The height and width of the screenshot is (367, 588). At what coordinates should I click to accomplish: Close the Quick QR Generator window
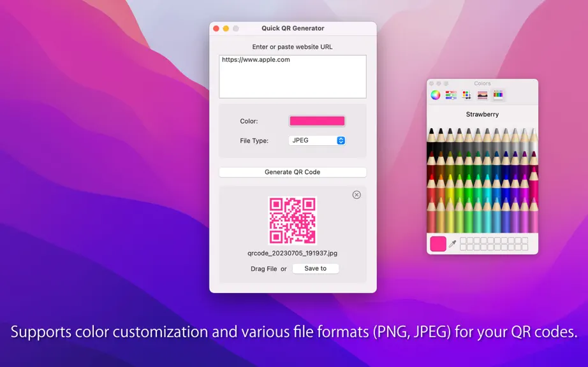pyautogui.click(x=216, y=29)
